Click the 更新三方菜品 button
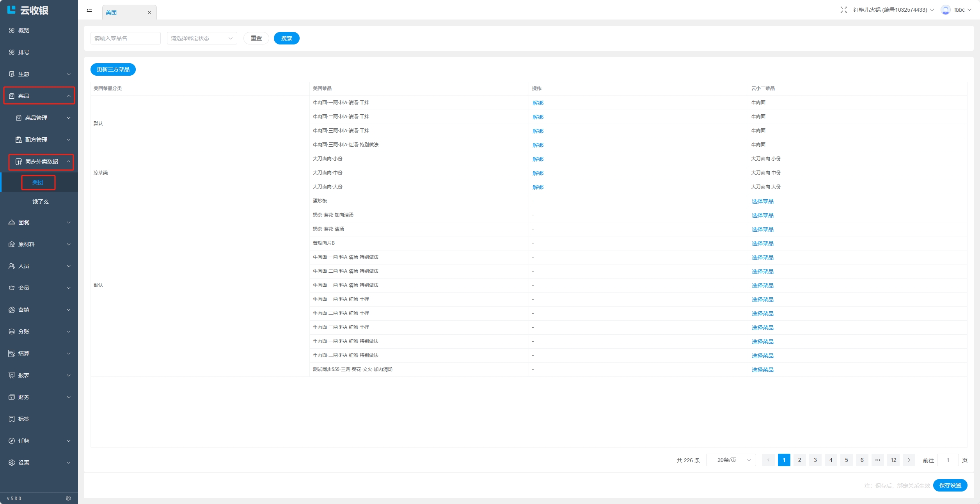Image resolution: width=980 pixels, height=504 pixels. point(113,69)
